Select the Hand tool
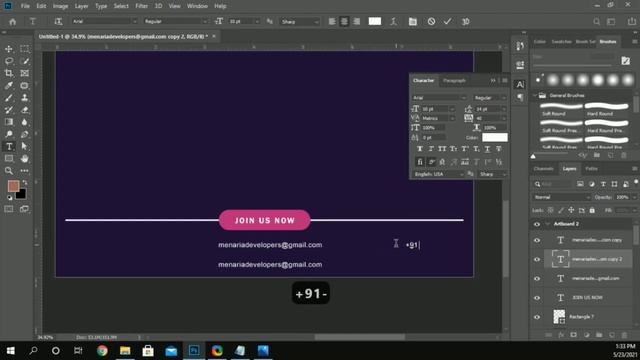This screenshot has width=640, height=360. click(24, 158)
